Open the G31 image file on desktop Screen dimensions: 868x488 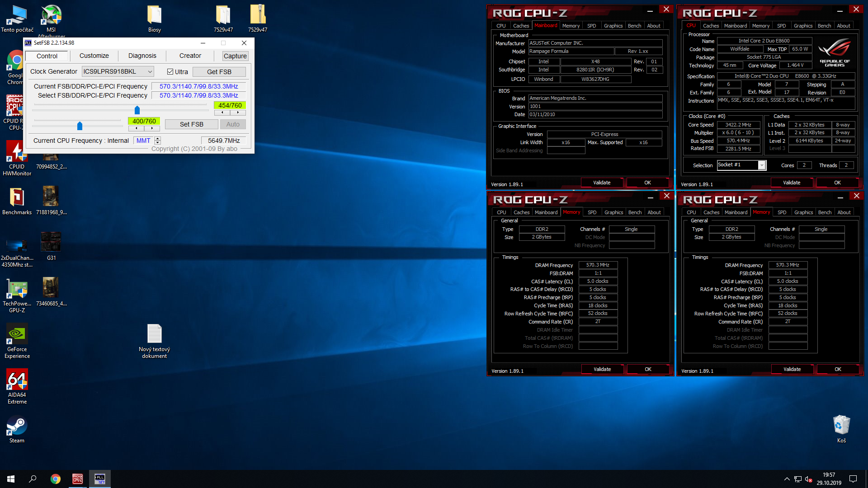point(51,246)
